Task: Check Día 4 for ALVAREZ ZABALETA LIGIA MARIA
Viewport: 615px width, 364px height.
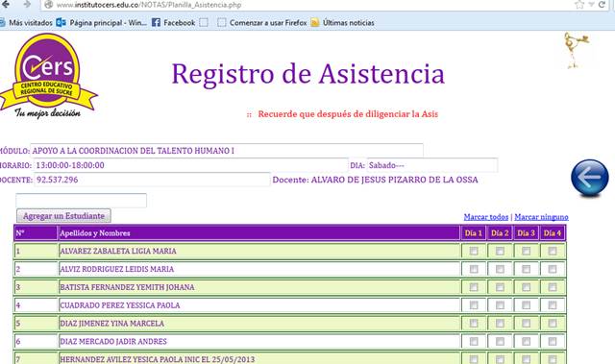Action: [x=553, y=251]
